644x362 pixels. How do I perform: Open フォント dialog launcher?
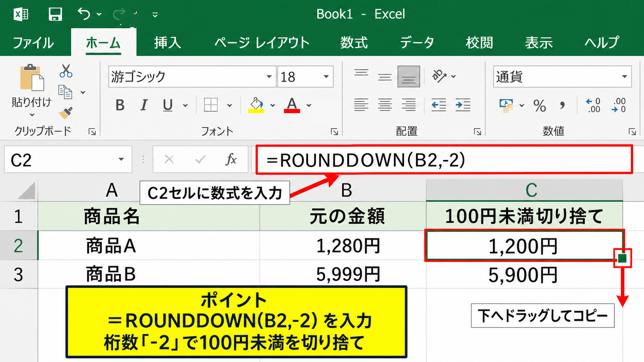334,132
